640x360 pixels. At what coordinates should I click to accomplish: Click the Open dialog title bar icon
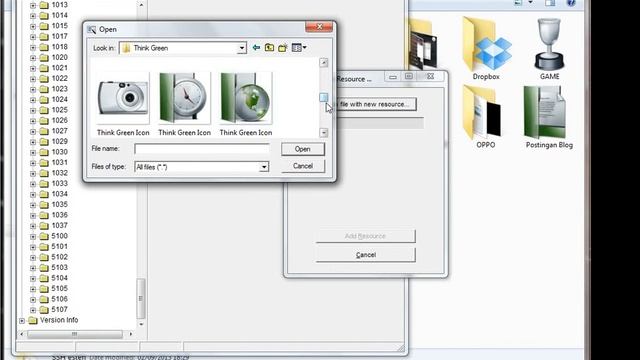click(91, 29)
